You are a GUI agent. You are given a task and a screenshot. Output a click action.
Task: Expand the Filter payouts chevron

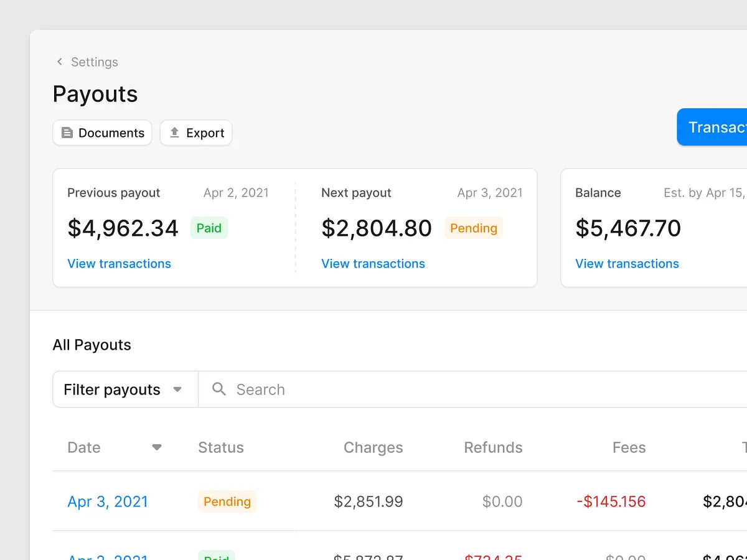tap(177, 389)
